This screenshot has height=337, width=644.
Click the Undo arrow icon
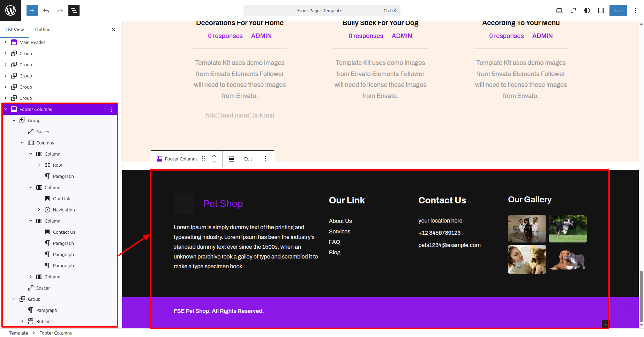click(x=46, y=10)
